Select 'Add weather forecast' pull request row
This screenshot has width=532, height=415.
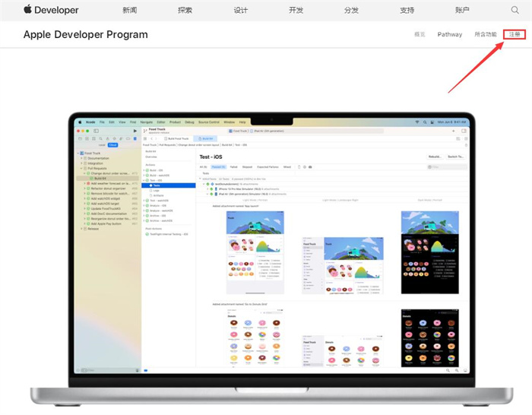[110, 183]
